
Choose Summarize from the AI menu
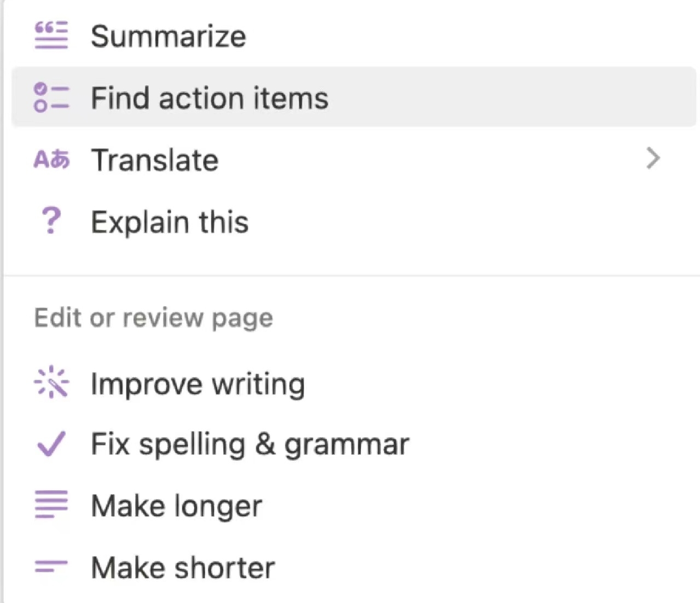coord(168,37)
